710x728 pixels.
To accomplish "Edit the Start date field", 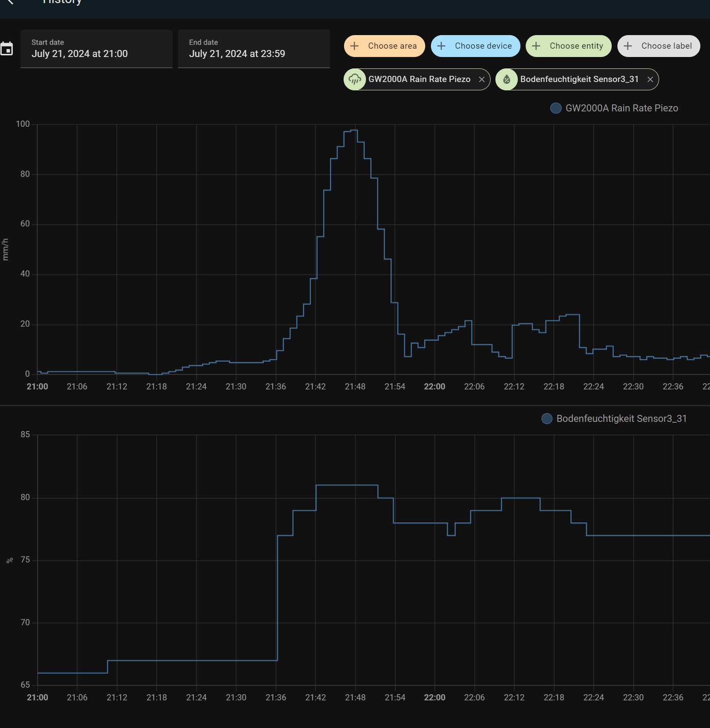I will click(x=96, y=49).
